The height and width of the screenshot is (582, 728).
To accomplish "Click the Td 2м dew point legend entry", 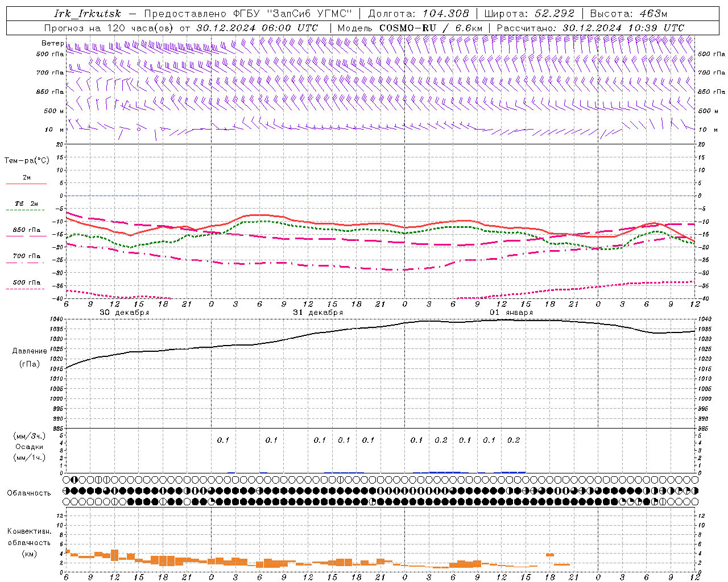I will click(x=26, y=203).
